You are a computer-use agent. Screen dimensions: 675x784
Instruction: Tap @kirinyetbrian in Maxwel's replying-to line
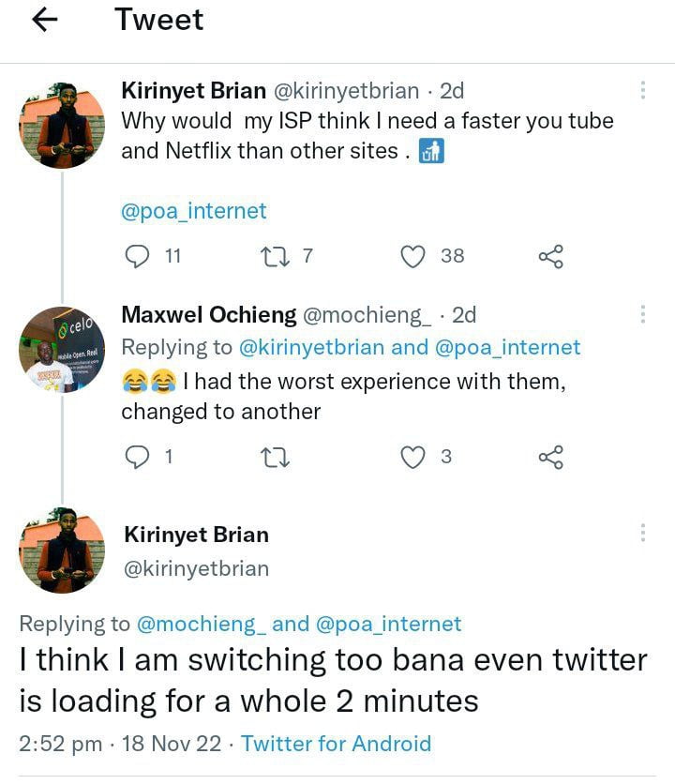point(312,347)
